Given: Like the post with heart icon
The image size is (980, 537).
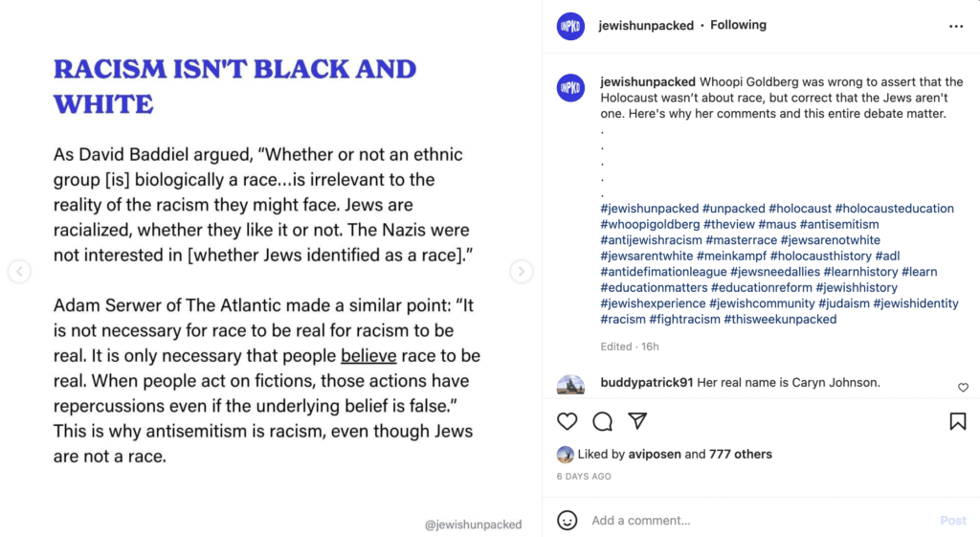Looking at the screenshot, I should pos(567,421).
